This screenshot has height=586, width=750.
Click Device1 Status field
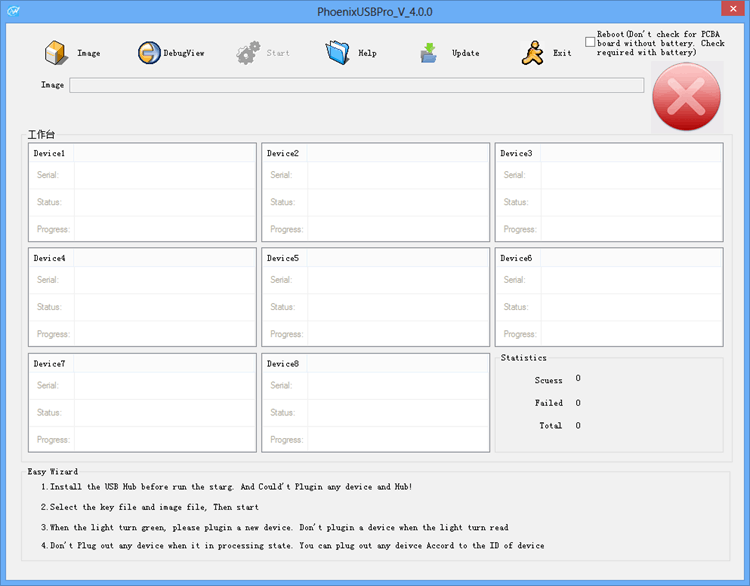pyautogui.click(x=165, y=202)
